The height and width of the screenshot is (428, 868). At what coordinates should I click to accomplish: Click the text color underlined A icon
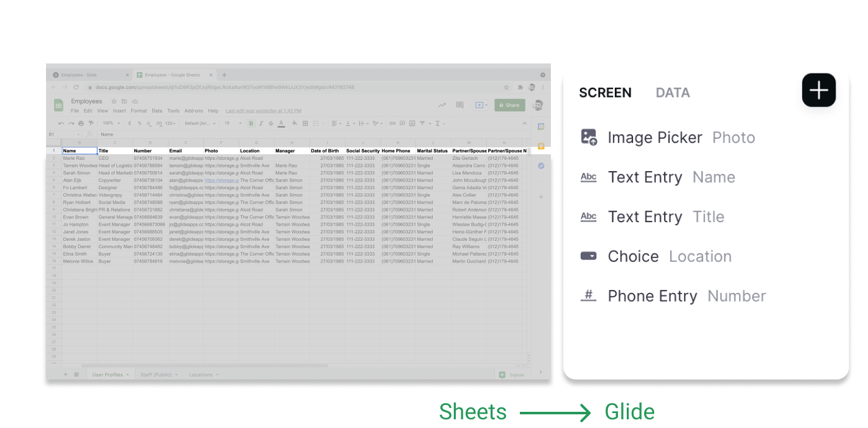(x=281, y=123)
